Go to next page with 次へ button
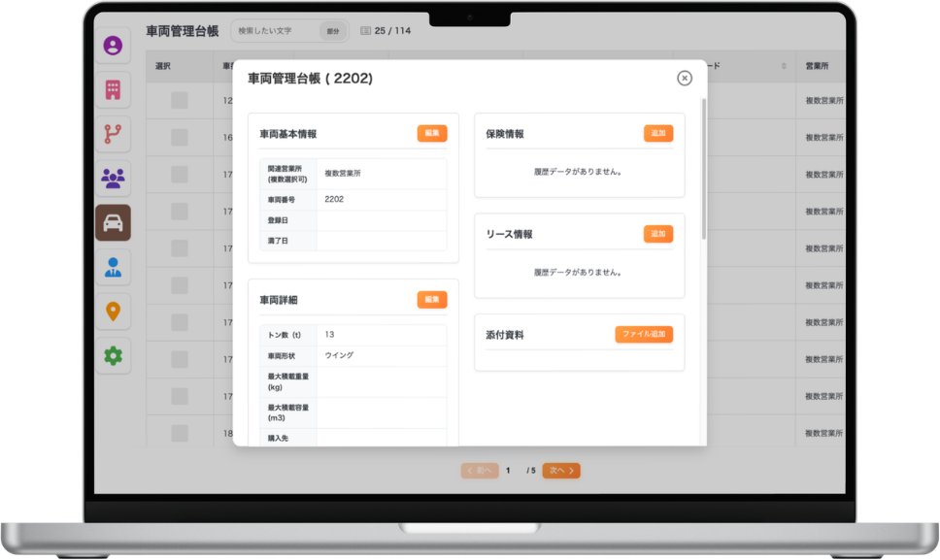 [x=561, y=471]
